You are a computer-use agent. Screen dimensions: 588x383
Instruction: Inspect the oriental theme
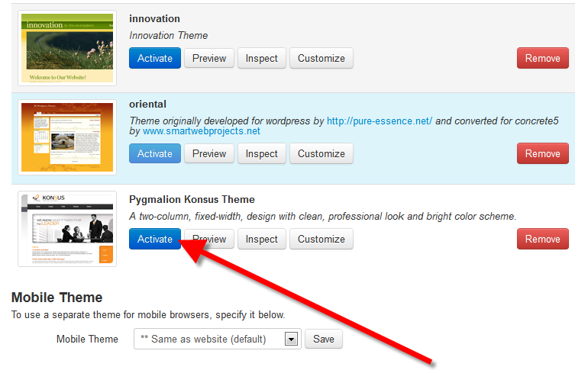click(262, 153)
